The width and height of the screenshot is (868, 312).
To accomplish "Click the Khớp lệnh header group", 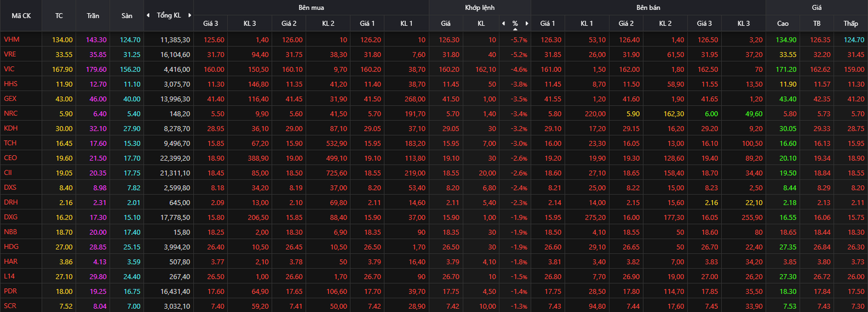I will [x=480, y=8].
